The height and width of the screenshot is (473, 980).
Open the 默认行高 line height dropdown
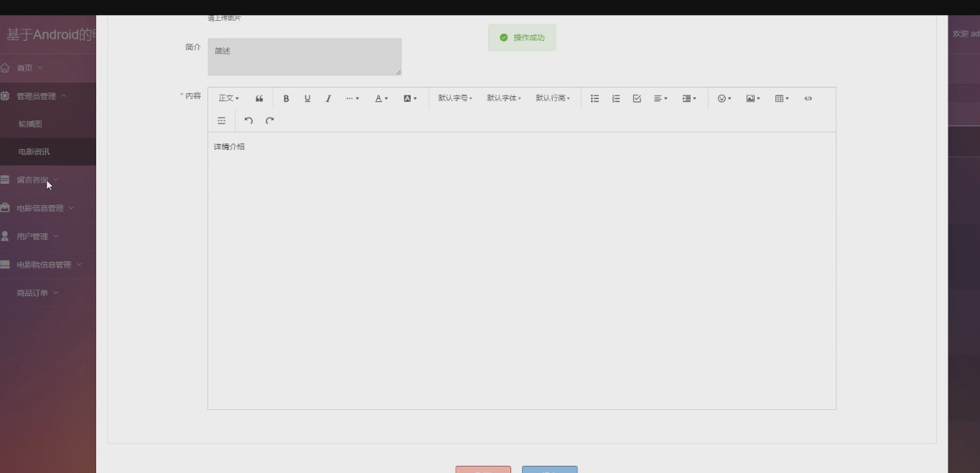[x=553, y=98]
